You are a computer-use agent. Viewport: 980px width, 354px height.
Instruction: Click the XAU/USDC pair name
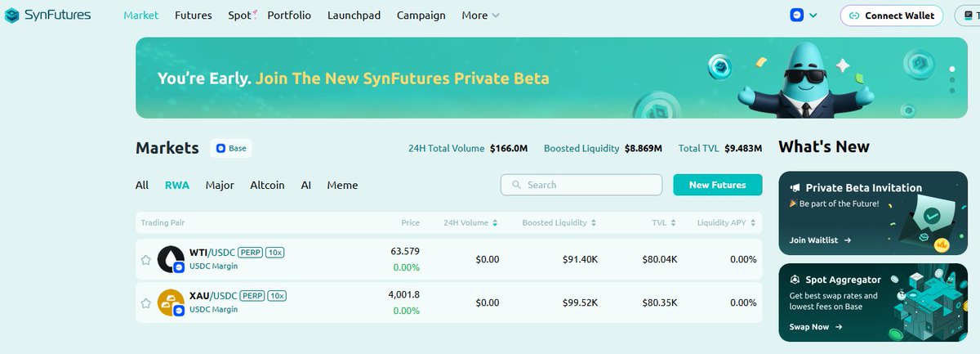(213, 294)
